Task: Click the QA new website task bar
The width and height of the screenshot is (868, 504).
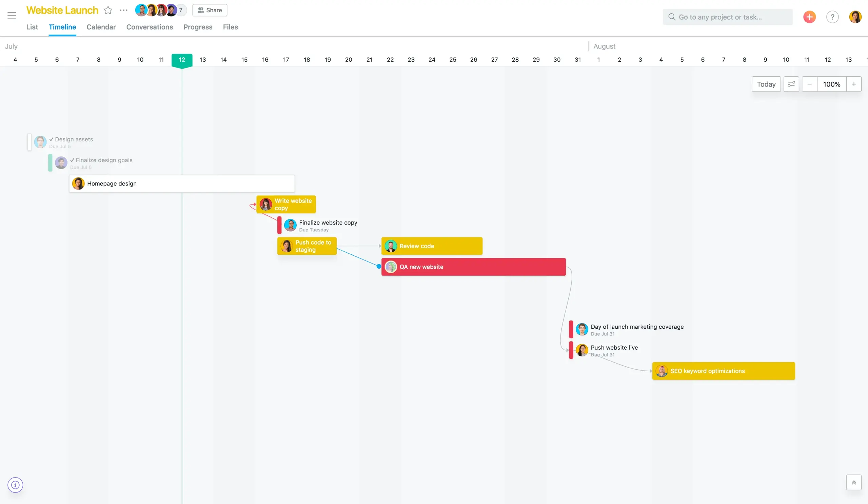Action: pyautogui.click(x=473, y=266)
